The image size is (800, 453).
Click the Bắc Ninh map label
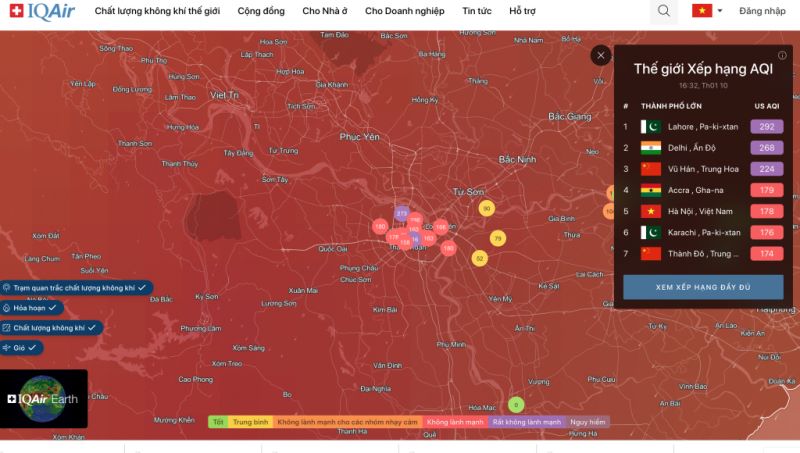pyautogui.click(x=517, y=159)
